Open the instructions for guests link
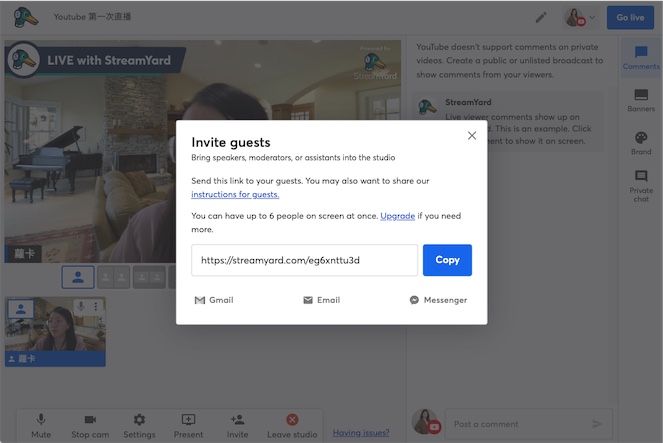 point(235,194)
